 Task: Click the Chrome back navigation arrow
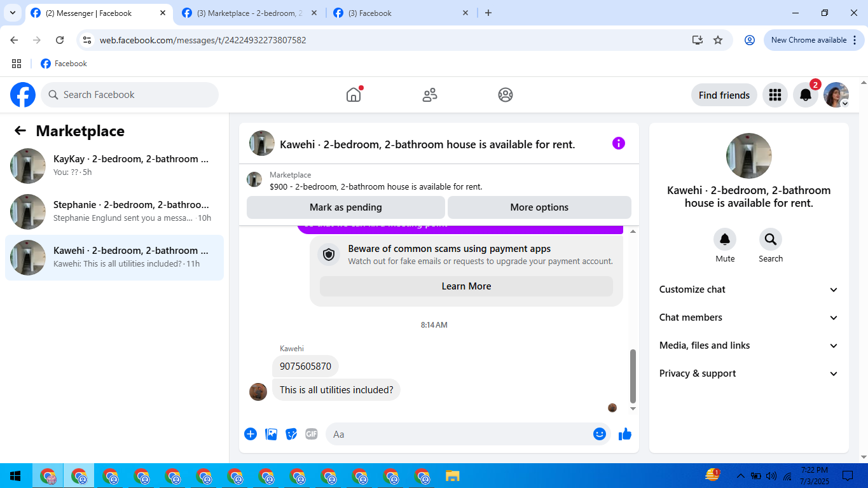point(14,40)
